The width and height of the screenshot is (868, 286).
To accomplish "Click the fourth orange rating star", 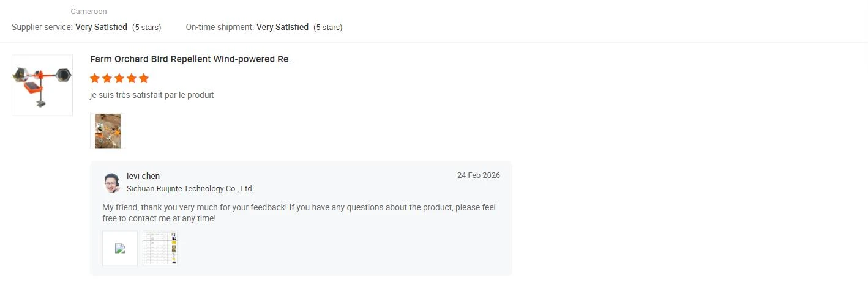I will [132, 78].
